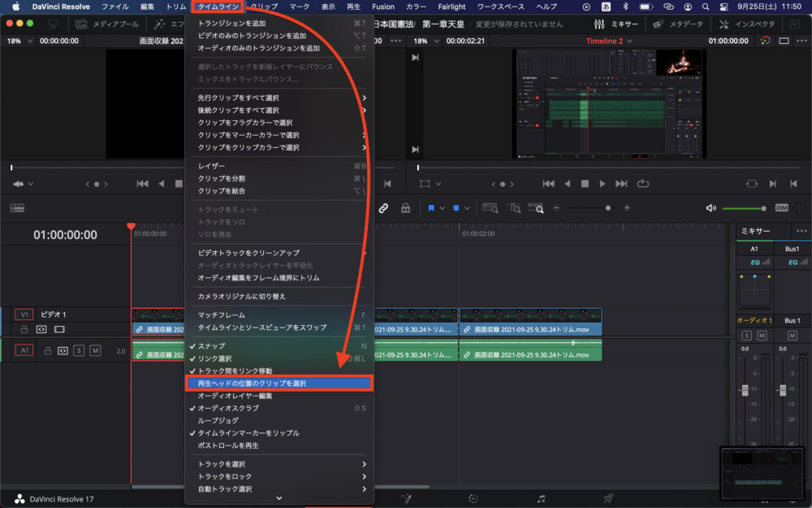Open the Fusion menu in the menu bar
Viewport: 812px width, 508px height.
(x=383, y=7)
